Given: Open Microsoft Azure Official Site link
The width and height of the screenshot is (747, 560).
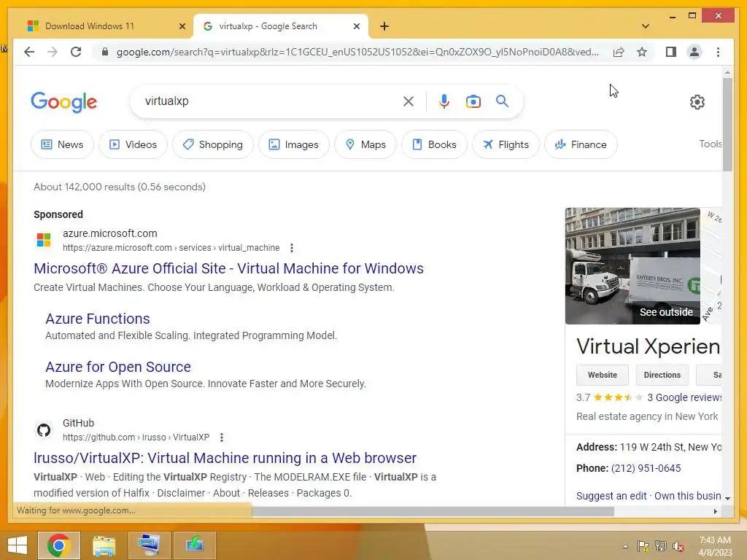Looking at the screenshot, I should click(228, 268).
